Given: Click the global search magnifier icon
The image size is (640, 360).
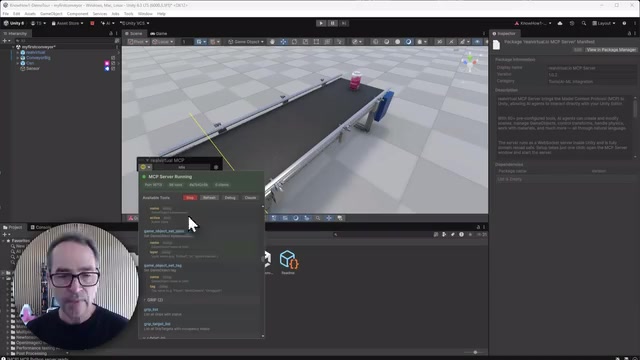Looking at the screenshot, I should click(584, 23).
